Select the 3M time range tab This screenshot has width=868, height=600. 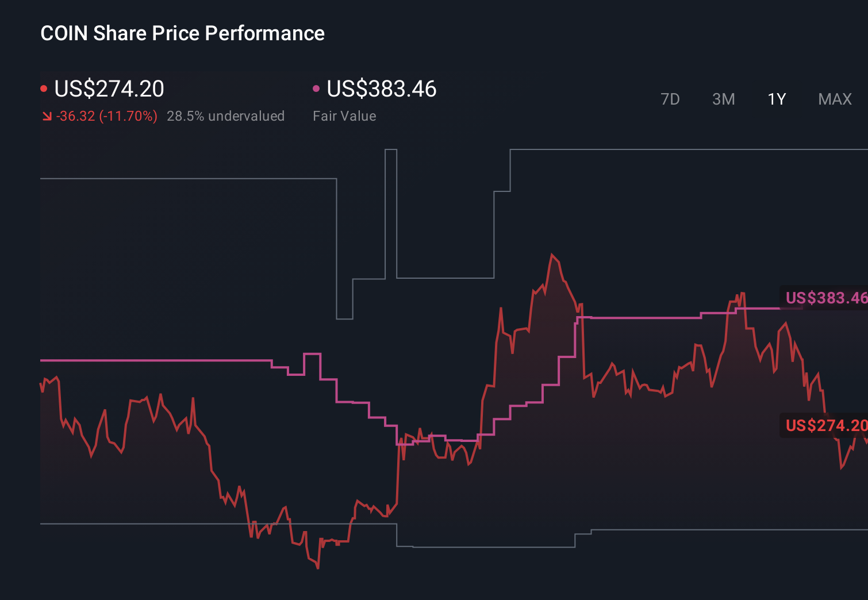723,99
